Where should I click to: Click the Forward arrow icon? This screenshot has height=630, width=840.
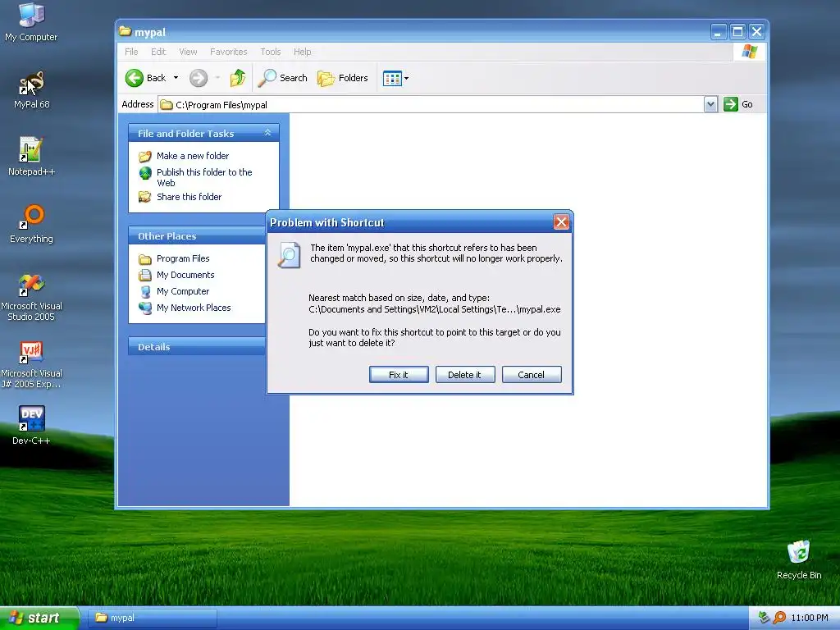pyautogui.click(x=199, y=78)
